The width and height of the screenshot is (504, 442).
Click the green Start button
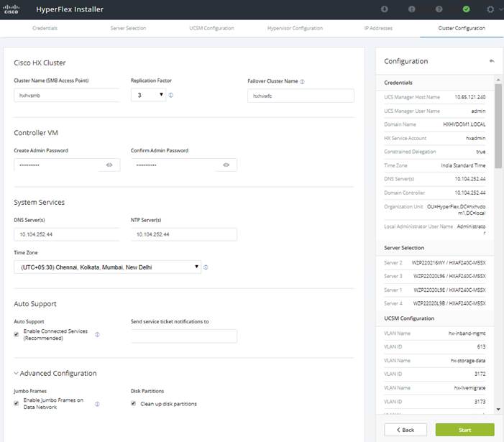click(x=464, y=430)
